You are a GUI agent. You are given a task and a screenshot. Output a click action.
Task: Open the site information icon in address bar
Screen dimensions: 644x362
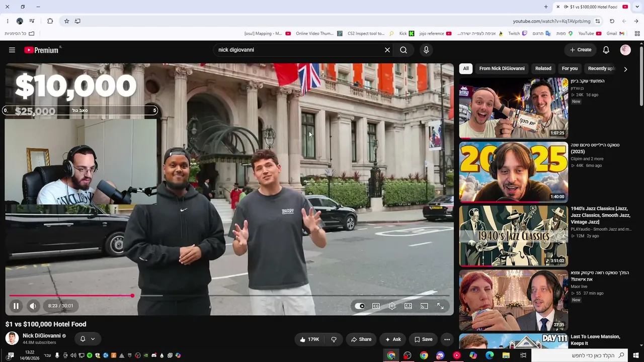click(598, 21)
